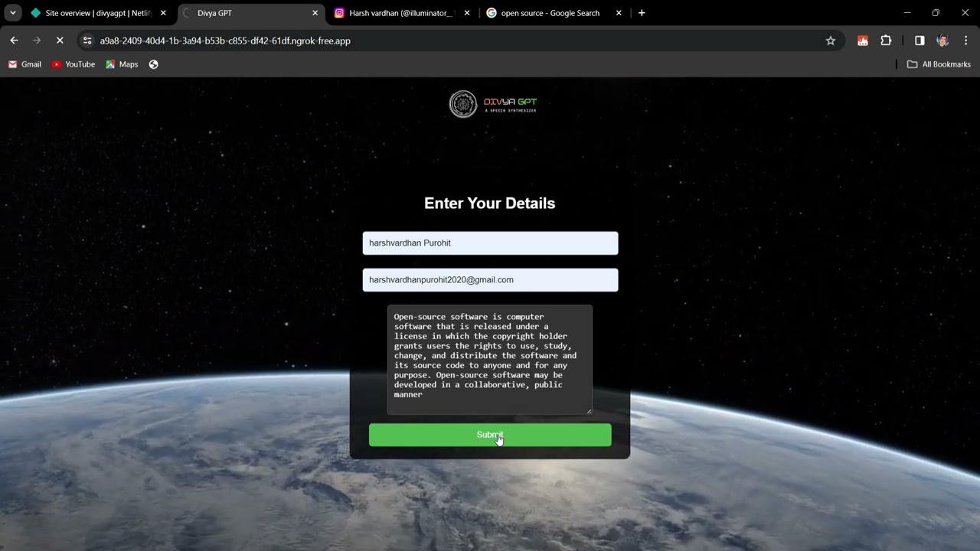This screenshot has width=980, height=551.
Task: Bookmark this page with the star icon
Action: tap(831, 41)
